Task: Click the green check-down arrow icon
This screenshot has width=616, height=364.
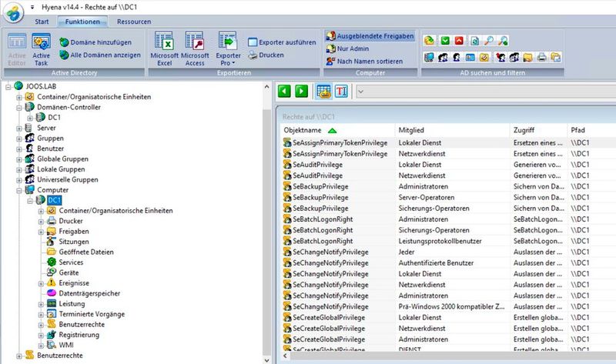Action: pos(445,41)
